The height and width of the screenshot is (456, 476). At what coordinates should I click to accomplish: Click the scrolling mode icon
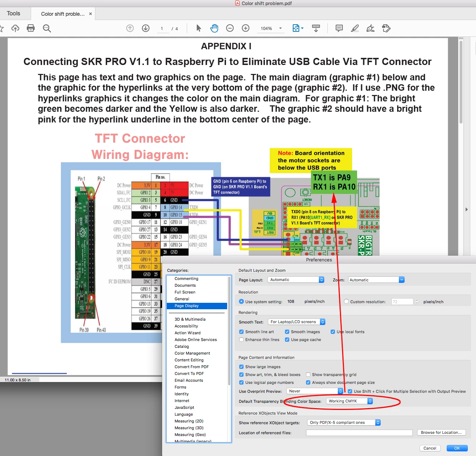click(x=316, y=28)
